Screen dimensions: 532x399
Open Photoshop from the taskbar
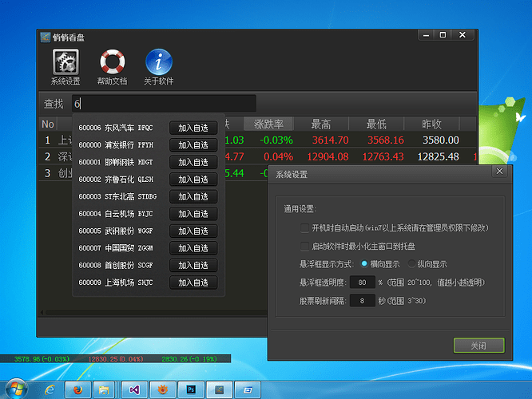(191, 389)
